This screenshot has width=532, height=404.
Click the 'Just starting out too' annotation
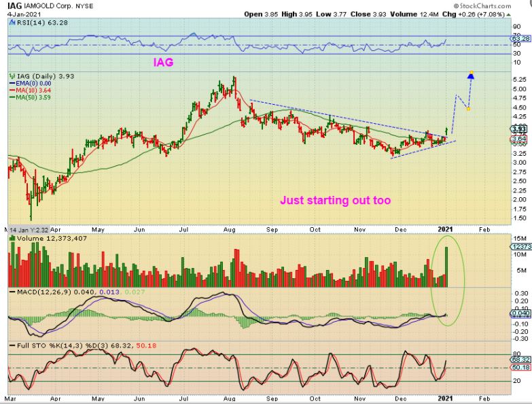tap(335, 201)
